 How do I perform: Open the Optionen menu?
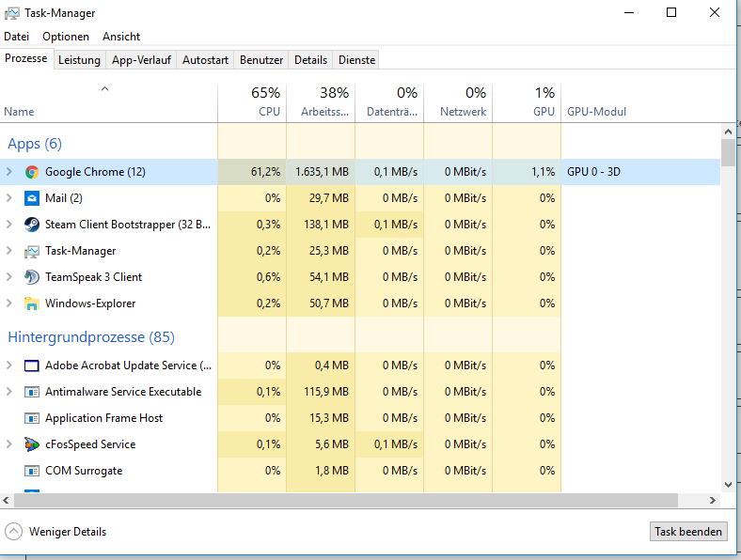point(66,37)
